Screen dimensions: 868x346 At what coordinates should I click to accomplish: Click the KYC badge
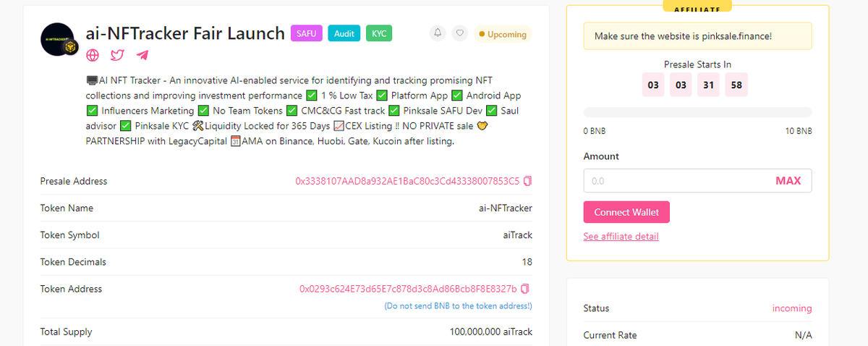379,33
